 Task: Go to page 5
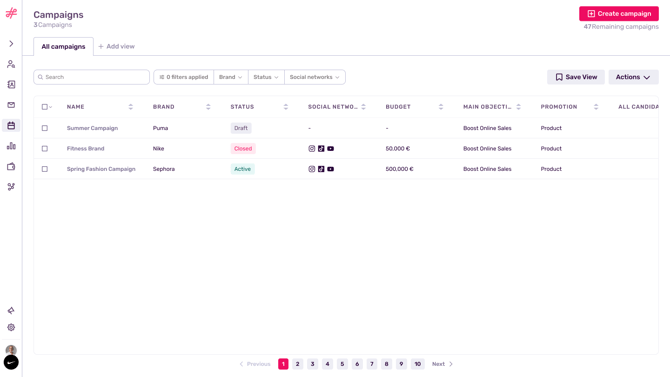(x=342, y=364)
